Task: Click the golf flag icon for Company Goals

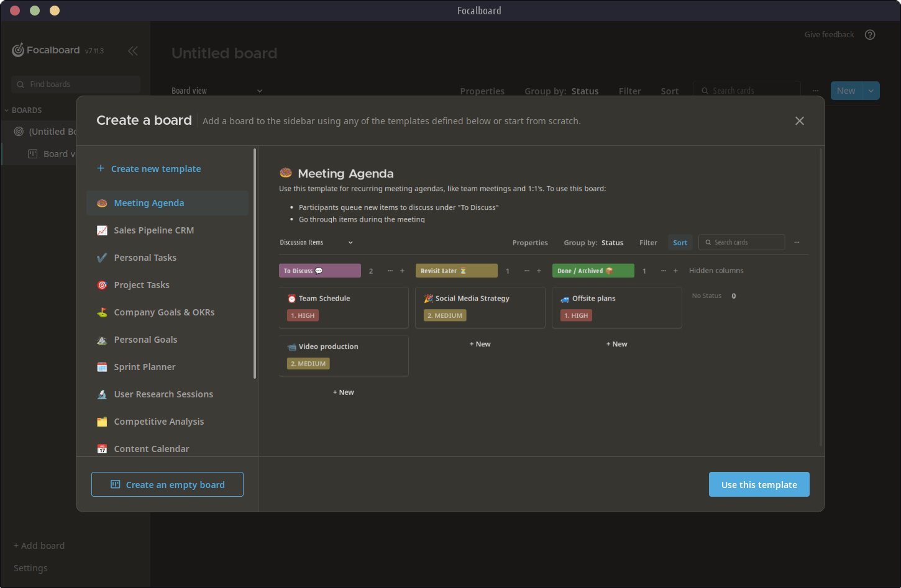Action: coord(102,312)
